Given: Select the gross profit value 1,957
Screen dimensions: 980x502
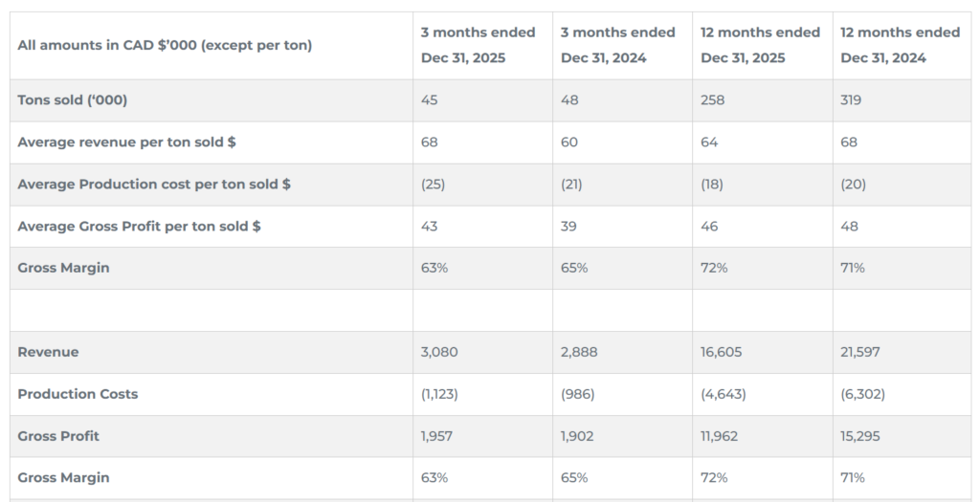Looking at the screenshot, I should (437, 436).
